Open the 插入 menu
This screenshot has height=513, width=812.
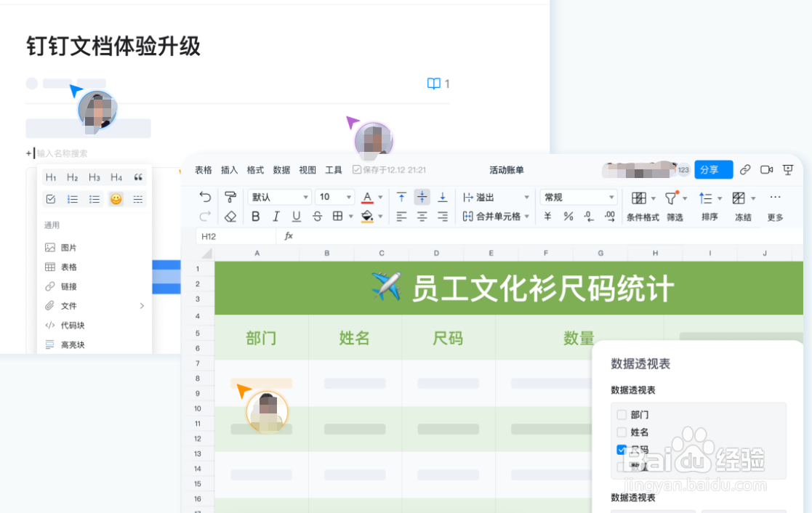click(x=230, y=170)
